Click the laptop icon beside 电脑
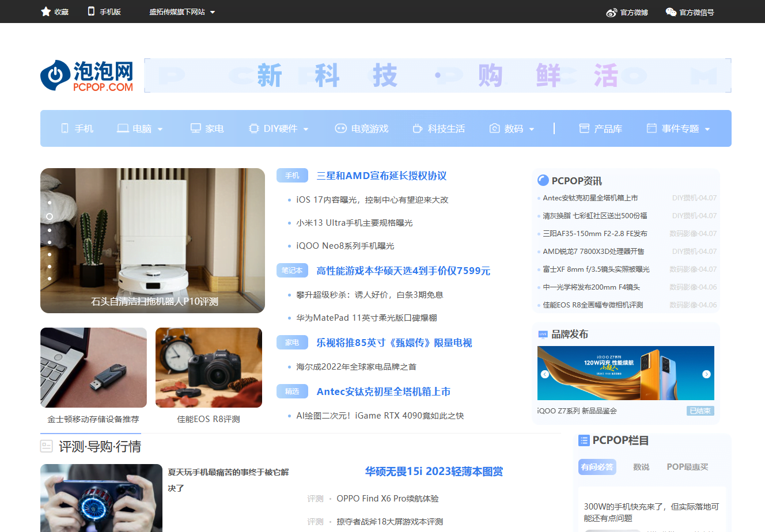 click(123, 128)
